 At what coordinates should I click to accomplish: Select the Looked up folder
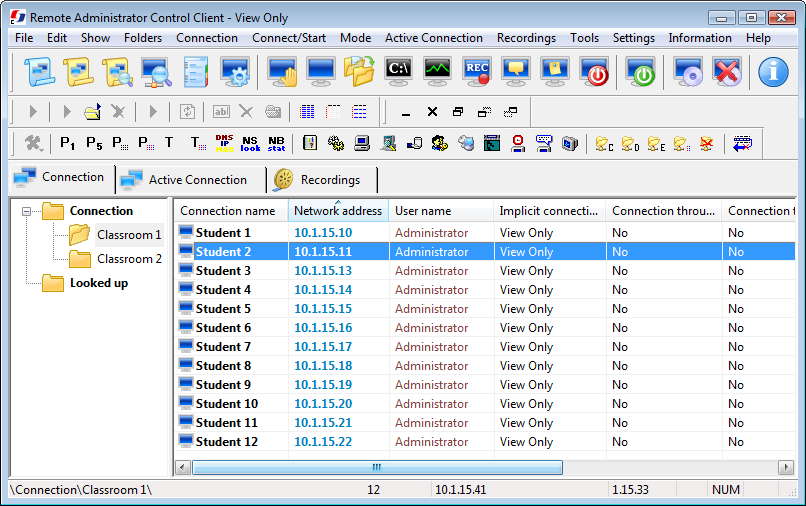99,283
